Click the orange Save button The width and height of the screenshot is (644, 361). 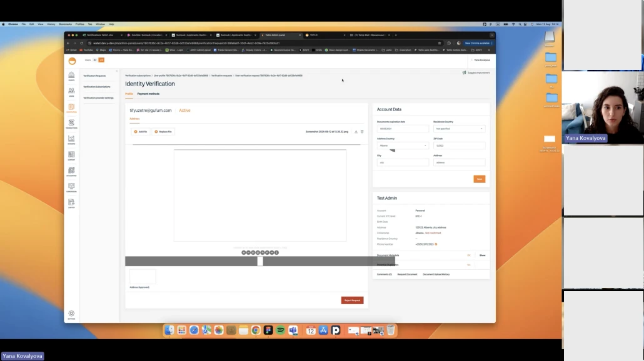[x=480, y=179]
